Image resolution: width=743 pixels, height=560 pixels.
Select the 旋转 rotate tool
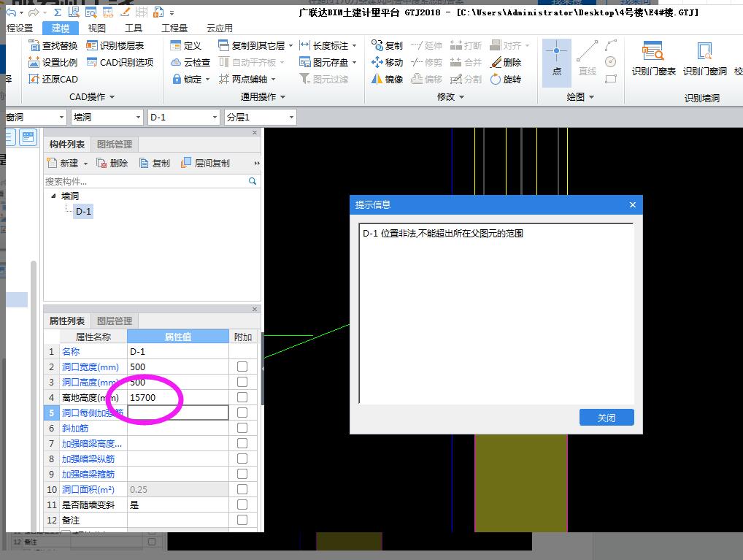tap(506, 79)
